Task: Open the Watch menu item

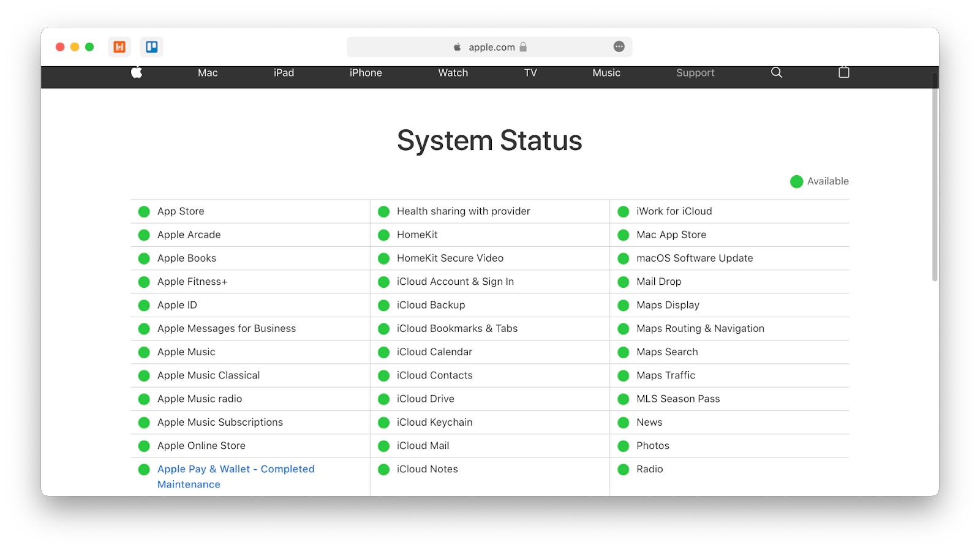Action: coord(453,72)
